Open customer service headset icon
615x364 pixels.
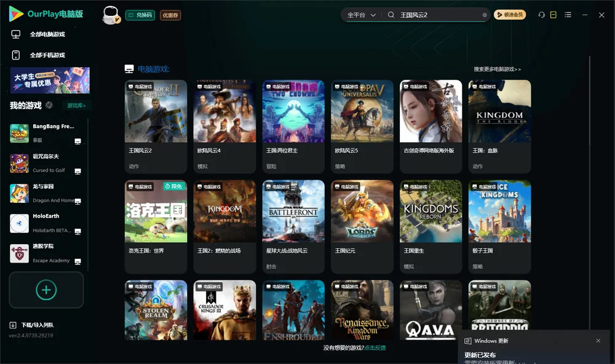coord(542,15)
